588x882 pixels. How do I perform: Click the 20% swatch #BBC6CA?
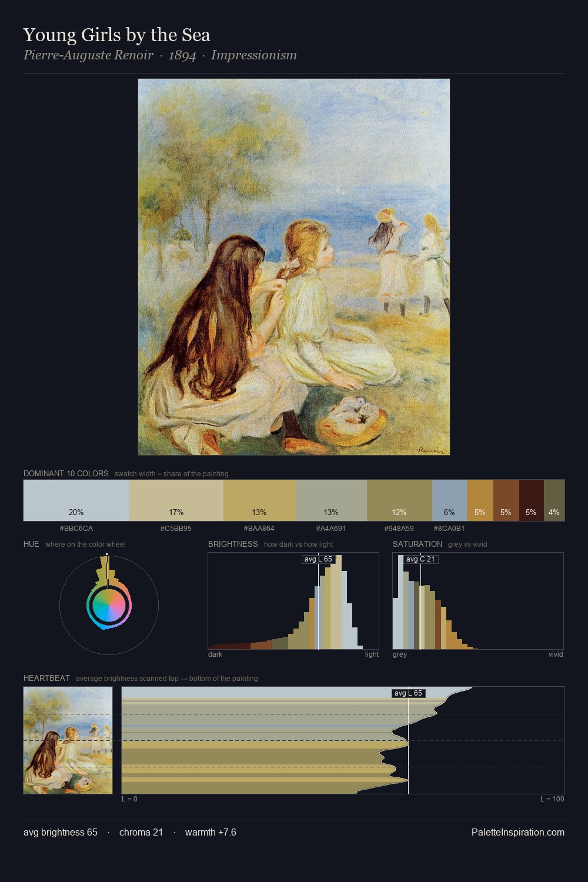(76, 500)
